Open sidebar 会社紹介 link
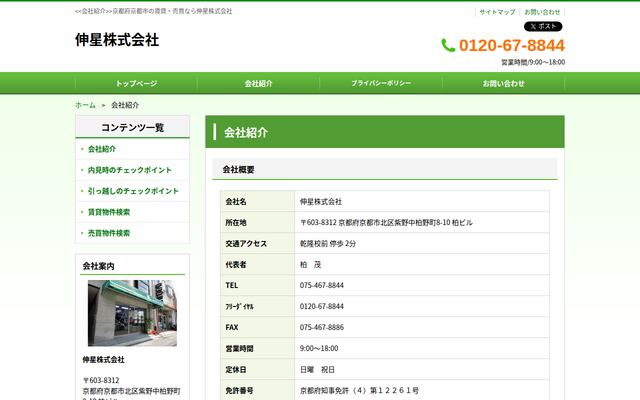Viewport: 640px width, 400px height. coord(102,149)
